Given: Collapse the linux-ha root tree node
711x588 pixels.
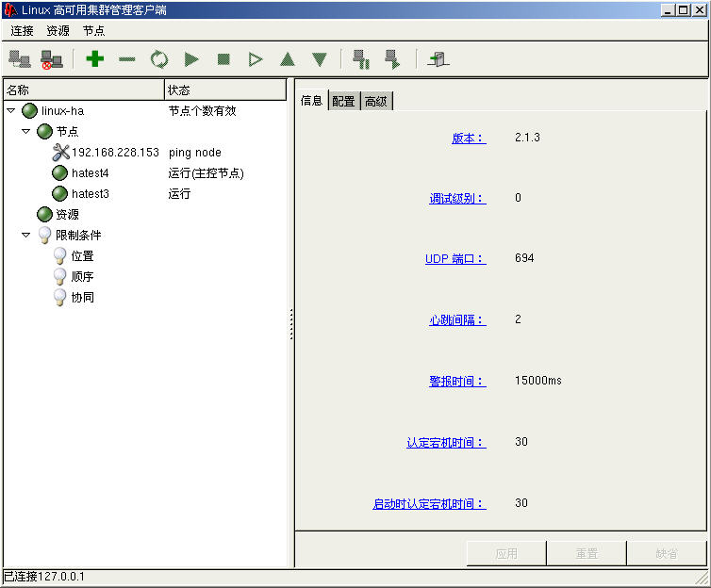Looking at the screenshot, I should pyautogui.click(x=11, y=111).
